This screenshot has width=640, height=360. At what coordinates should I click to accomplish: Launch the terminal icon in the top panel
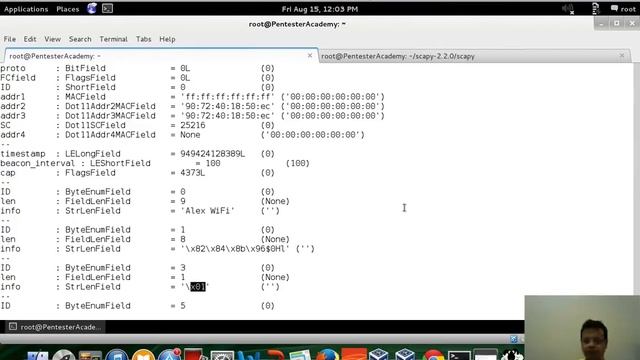point(107,9)
